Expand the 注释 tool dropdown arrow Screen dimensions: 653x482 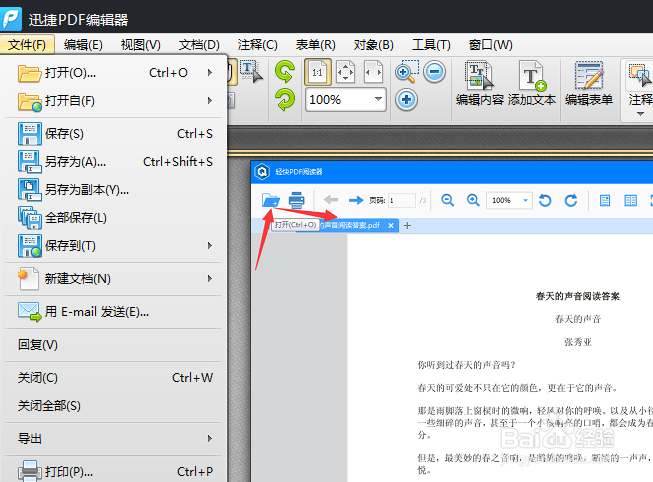click(640, 114)
